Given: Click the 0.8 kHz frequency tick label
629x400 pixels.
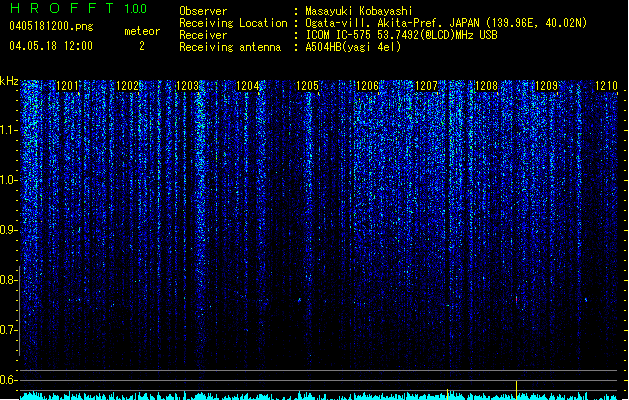Looking at the screenshot, I should pyautogui.click(x=8, y=280).
